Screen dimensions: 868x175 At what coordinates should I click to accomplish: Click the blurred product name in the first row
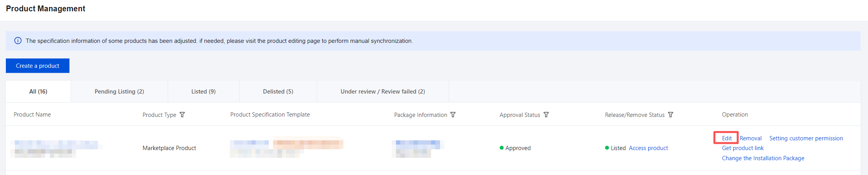[x=55, y=145]
